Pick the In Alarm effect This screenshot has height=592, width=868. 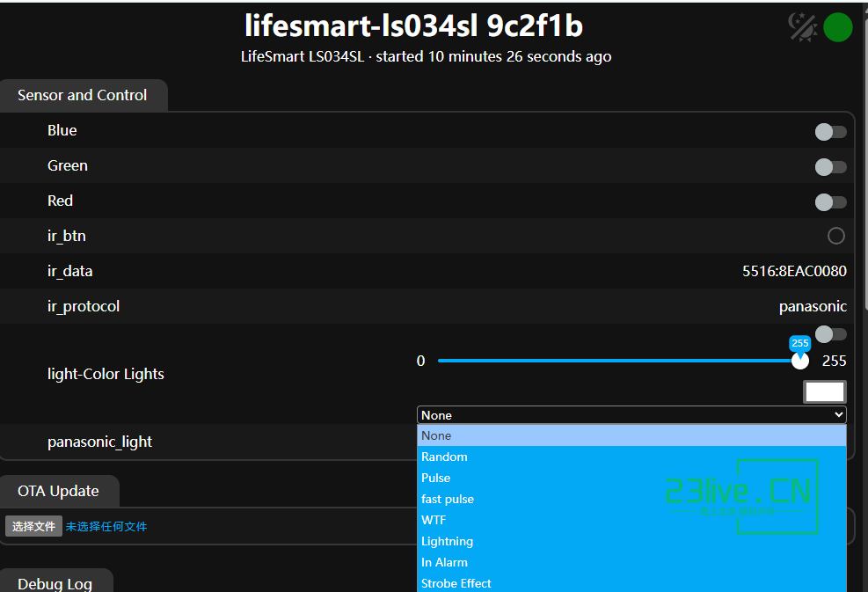[631, 562]
